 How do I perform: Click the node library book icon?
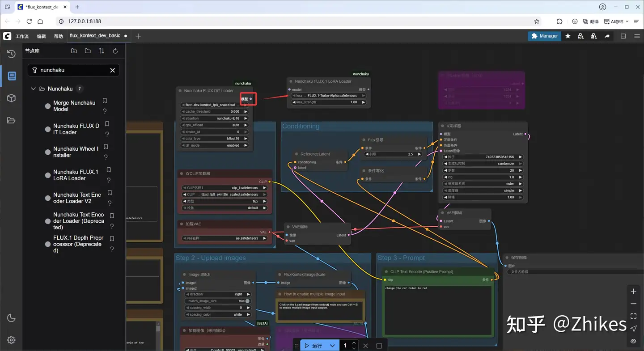[x=12, y=76]
